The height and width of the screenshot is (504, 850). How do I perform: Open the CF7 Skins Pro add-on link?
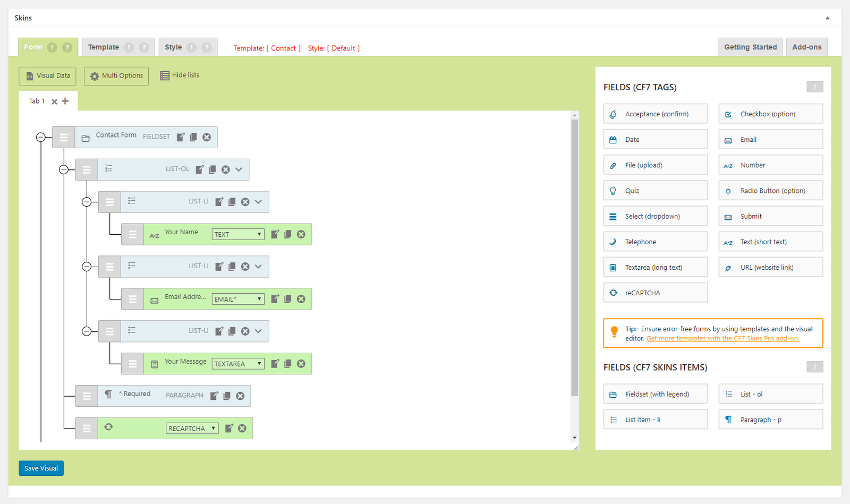coord(722,338)
